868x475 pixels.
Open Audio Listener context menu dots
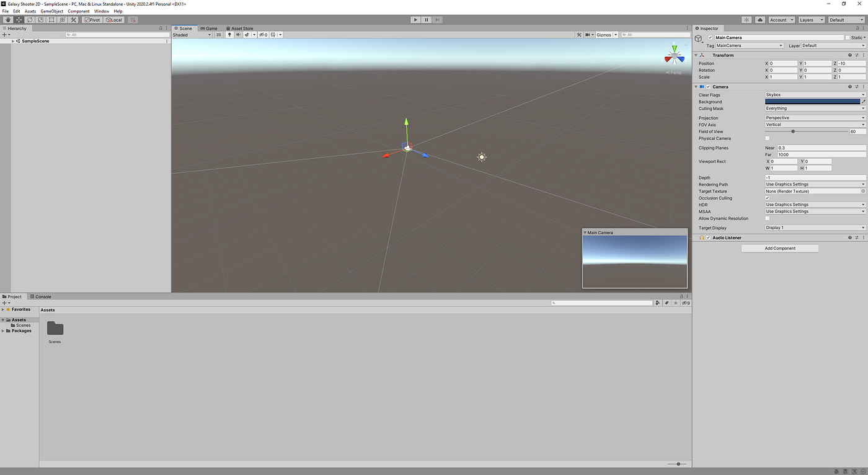pyautogui.click(x=863, y=238)
